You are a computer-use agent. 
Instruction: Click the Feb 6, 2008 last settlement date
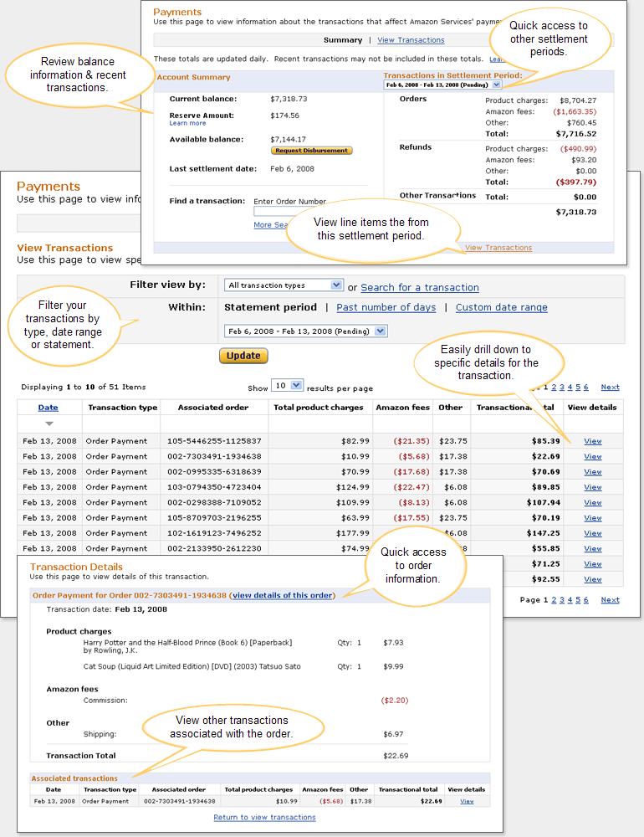tap(292, 169)
